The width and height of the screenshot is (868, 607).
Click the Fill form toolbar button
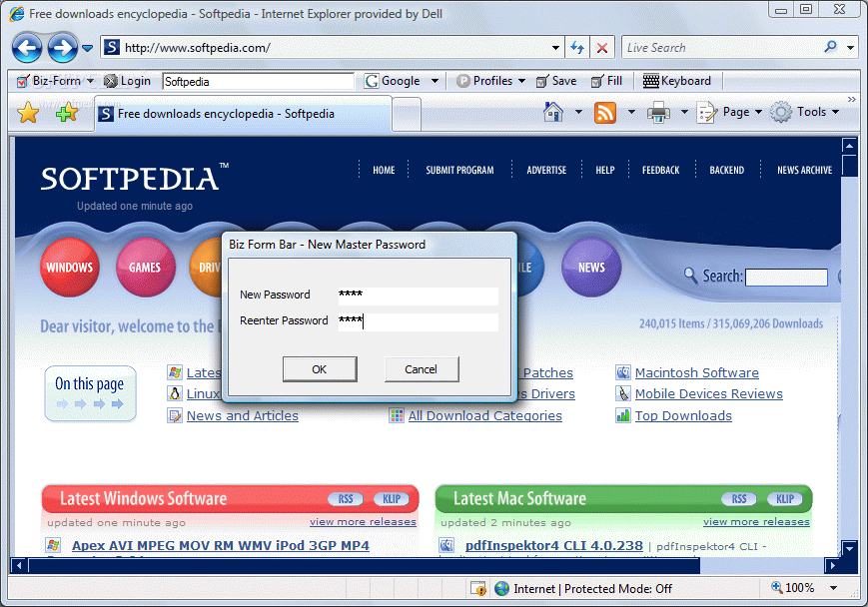point(606,81)
